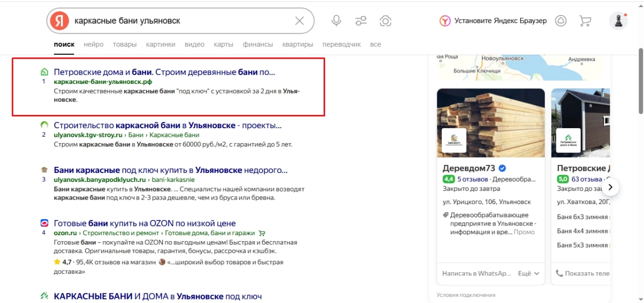
Task: Click the ulyanovsk.banyapodklyuch.ru domain link
Action: click(100, 179)
